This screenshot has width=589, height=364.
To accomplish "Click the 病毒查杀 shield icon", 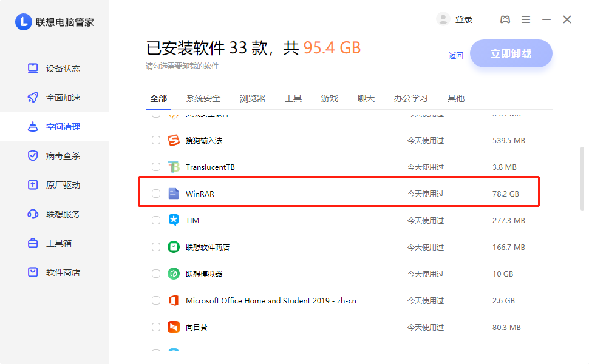I will [x=33, y=156].
